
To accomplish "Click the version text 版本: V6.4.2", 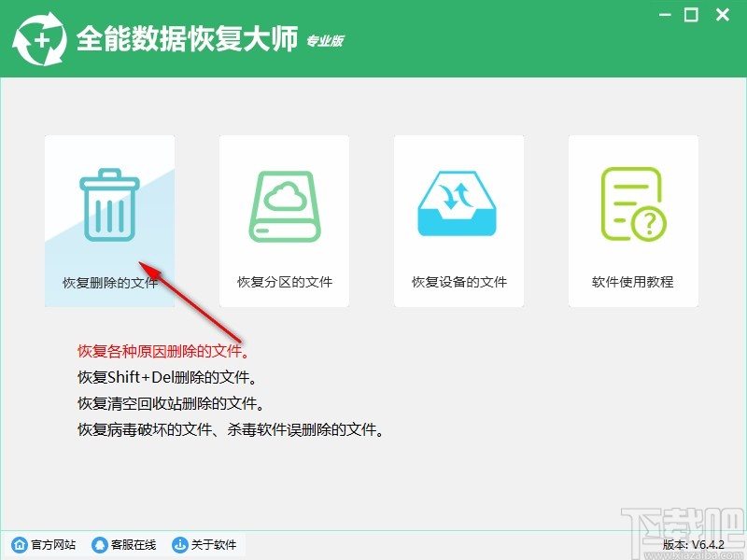I will pyautogui.click(x=693, y=544).
